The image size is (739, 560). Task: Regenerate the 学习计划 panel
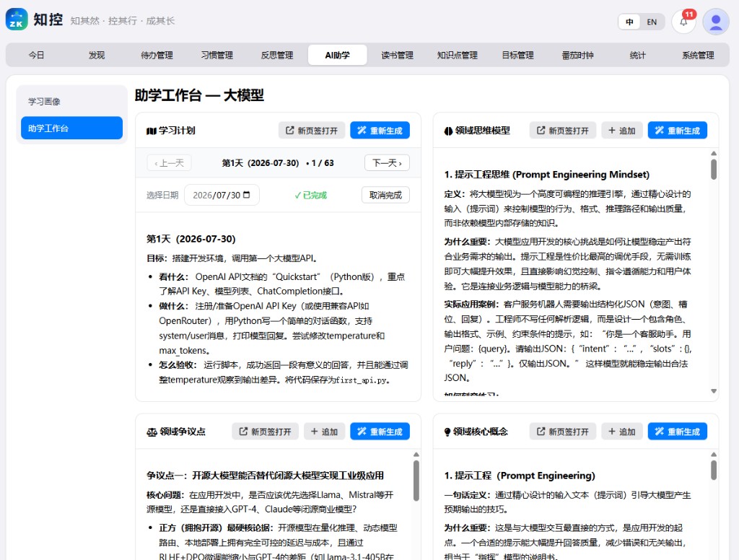click(380, 130)
